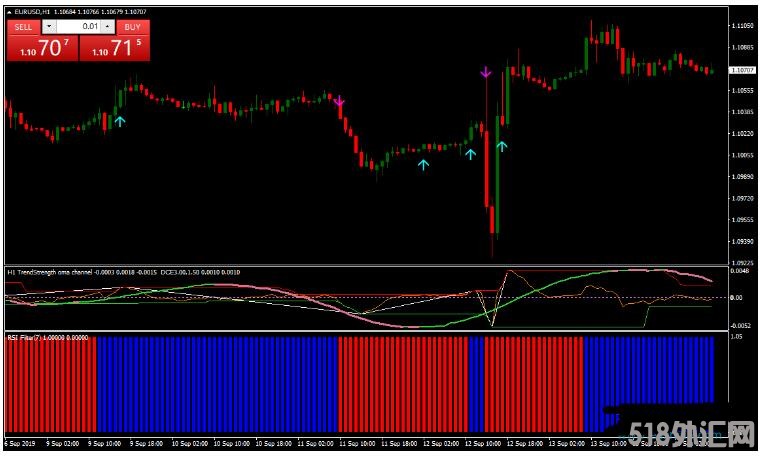The height and width of the screenshot is (458, 762).
Task: Click the 1.09890 price scale label
Action: (x=743, y=176)
